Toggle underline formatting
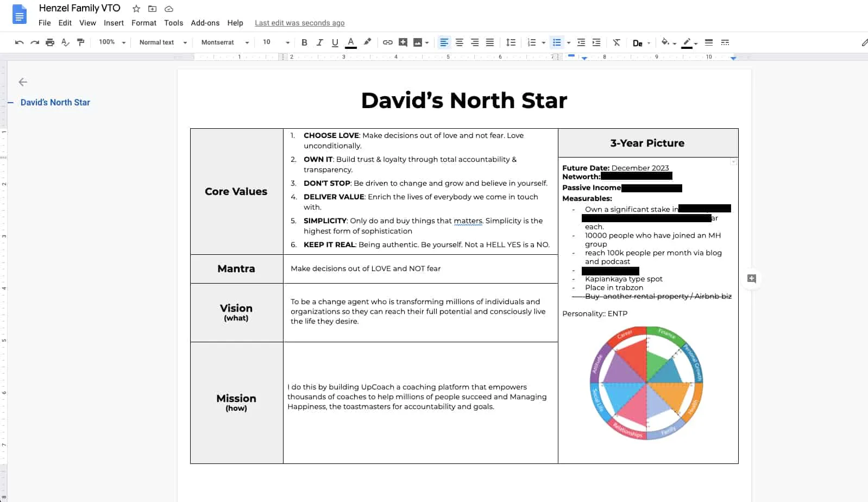The width and height of the screenshot is (868, 502). coord(335,42)
